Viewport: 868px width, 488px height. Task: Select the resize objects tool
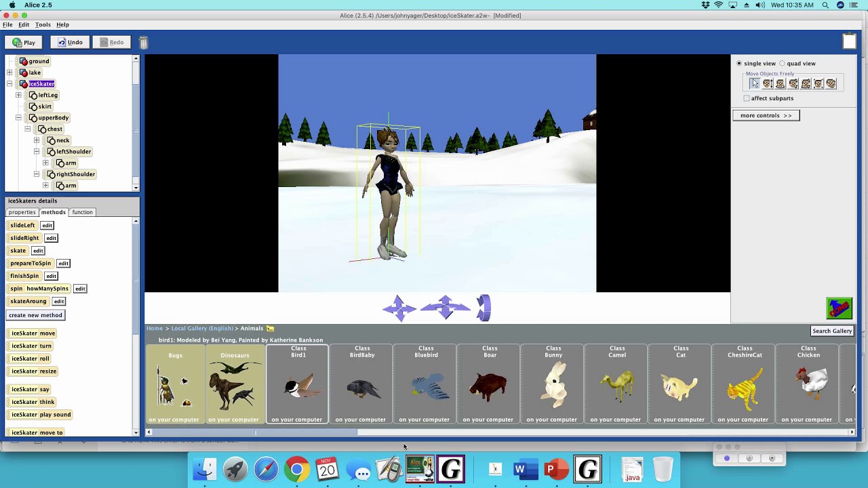click(x=818, y=83)
